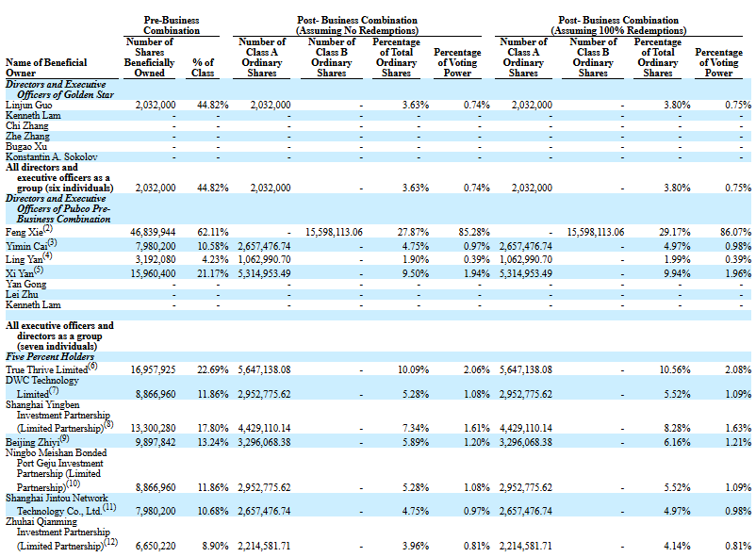Click the Beijing Zhiyi holder name
This screenshot has height=557, width=756.
(x=32, y=442)
